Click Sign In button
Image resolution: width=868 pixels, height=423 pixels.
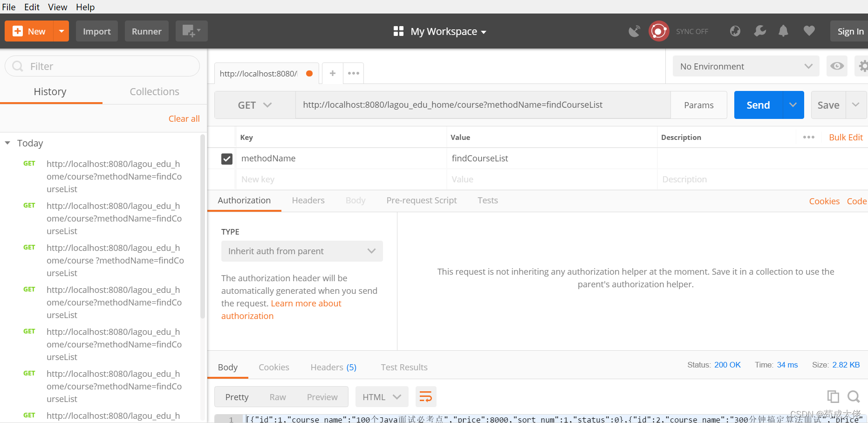tap(850, 31)
